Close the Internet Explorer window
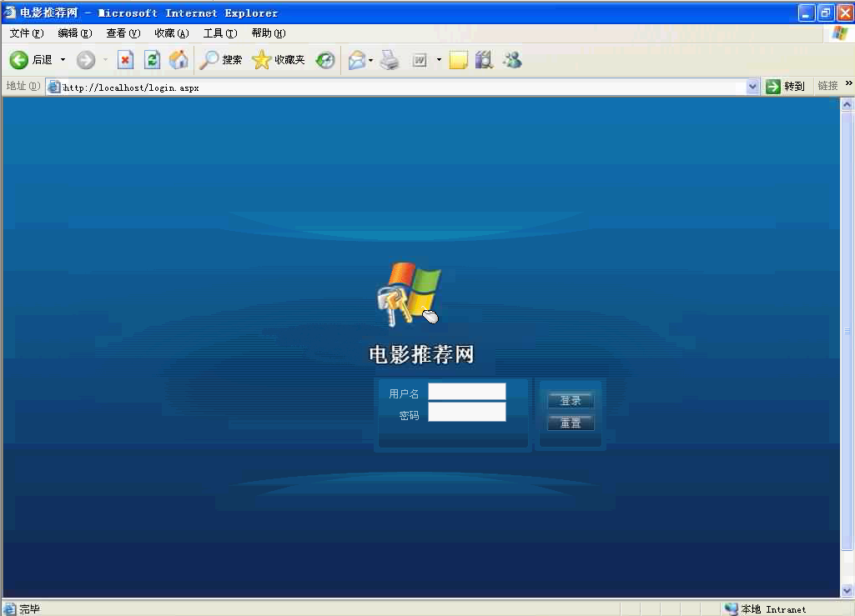855x616 pixels. (845, 13)
